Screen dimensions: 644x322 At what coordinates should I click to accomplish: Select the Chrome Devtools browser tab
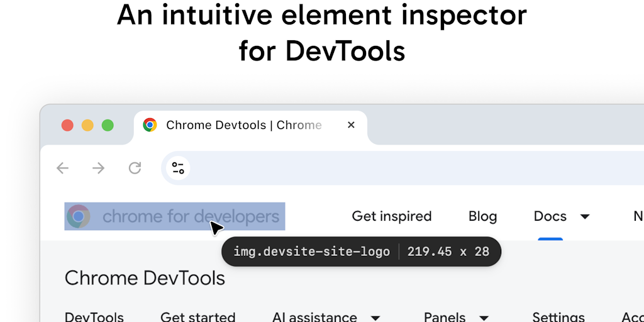243,125
